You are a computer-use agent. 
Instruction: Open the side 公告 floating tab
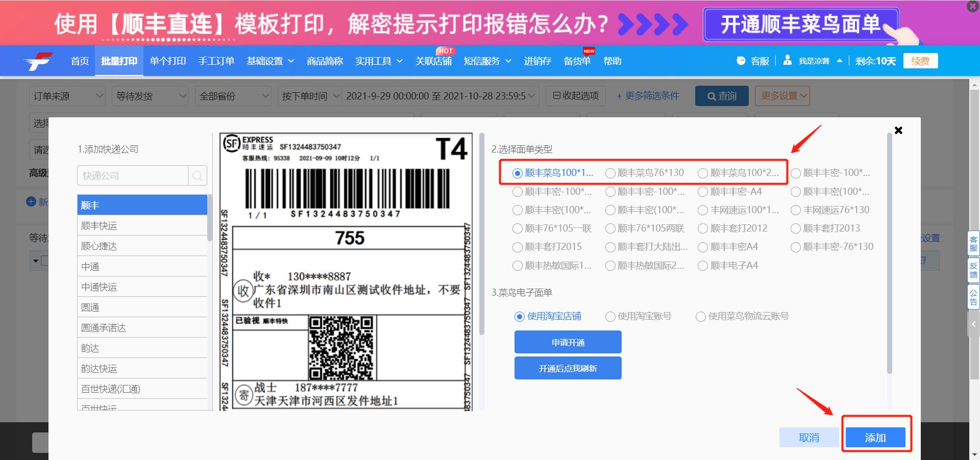[973, 297]
